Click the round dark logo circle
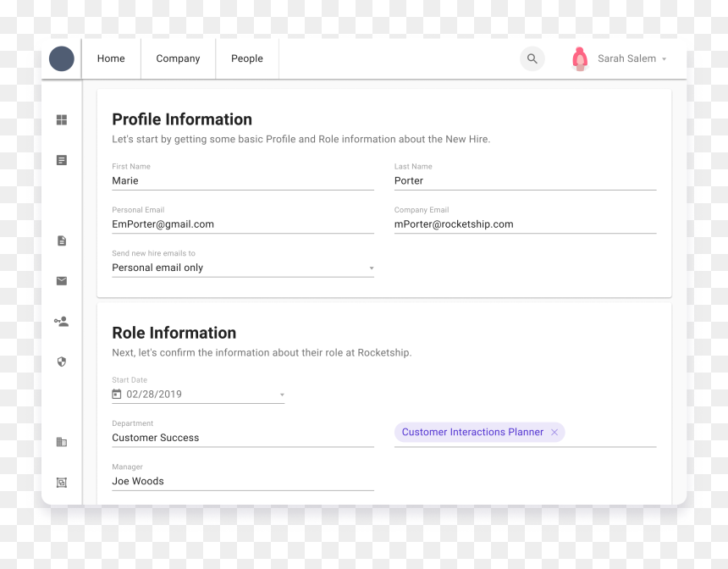Screen dimensions: 728x569 tap(62, 58)
